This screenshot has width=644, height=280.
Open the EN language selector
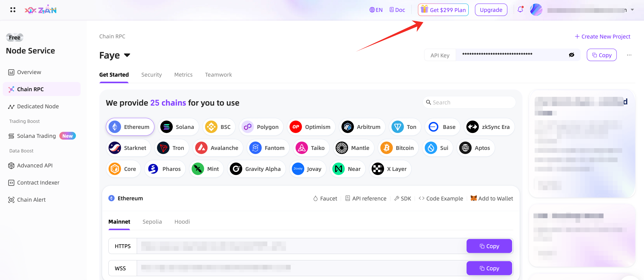376,10
